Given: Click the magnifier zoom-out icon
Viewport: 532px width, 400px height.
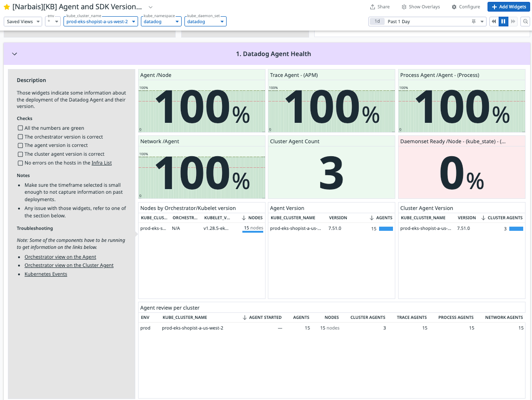Looking at the screenshot, I should point(526,21).
